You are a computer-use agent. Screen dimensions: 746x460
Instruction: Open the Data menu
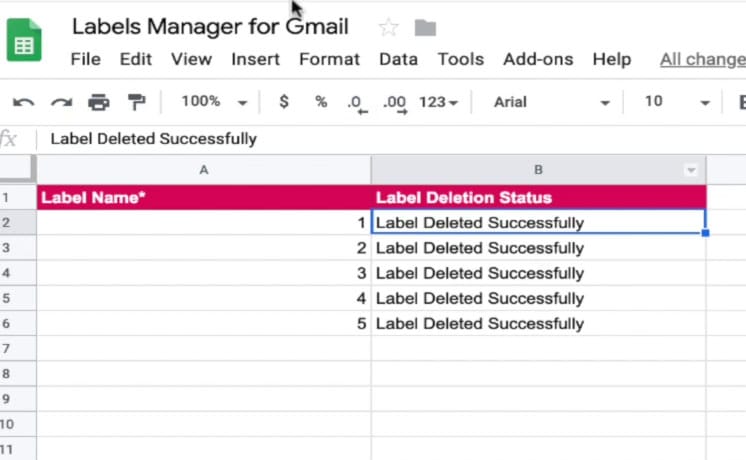398,59
